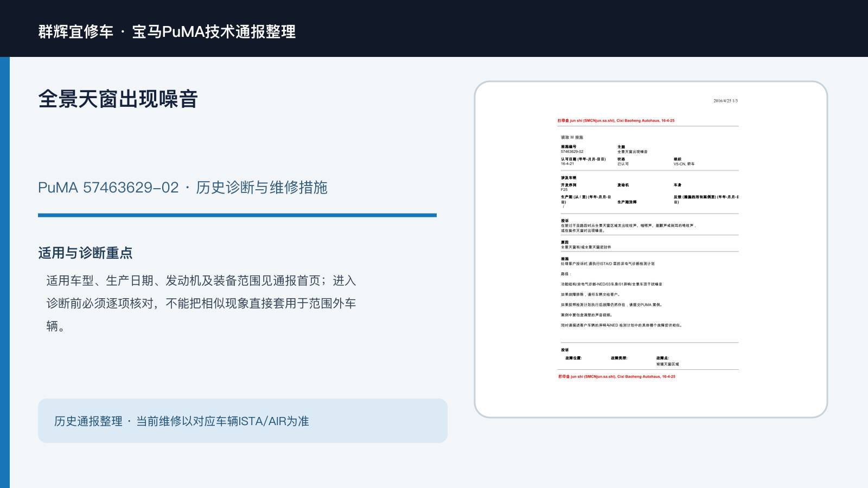Click the header title 群辉宜修车 · 宝马PuMA技术通报整理
This screenshot has width=868, height=488.
[167, 31]
